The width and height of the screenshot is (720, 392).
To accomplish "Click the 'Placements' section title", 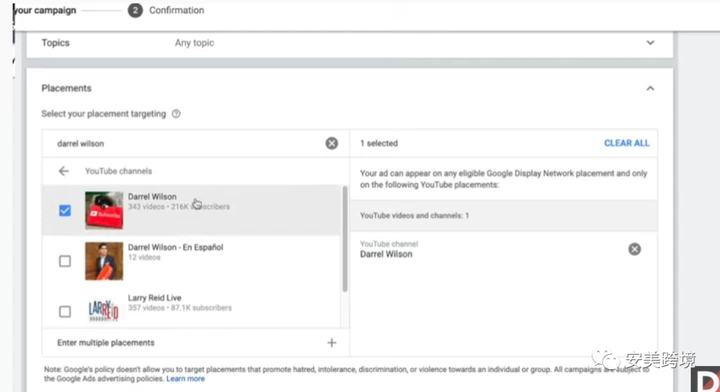I will [x=67, y=88].
